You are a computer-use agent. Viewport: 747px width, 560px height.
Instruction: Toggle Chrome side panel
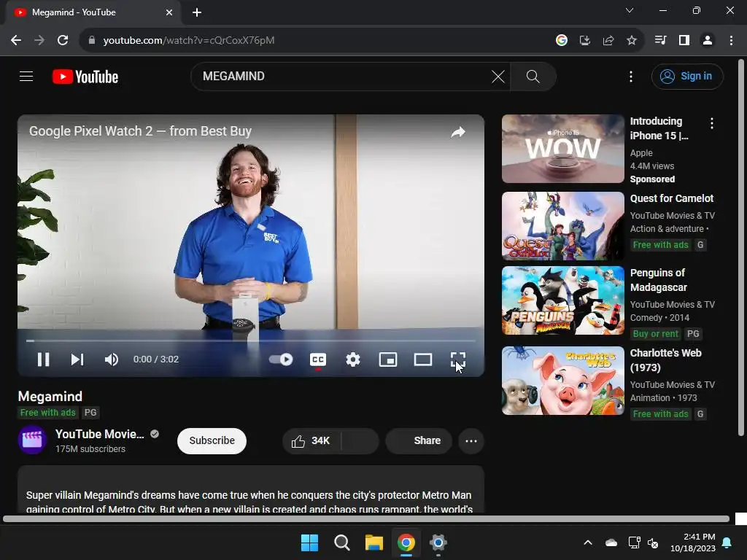[x=684, y=41]
